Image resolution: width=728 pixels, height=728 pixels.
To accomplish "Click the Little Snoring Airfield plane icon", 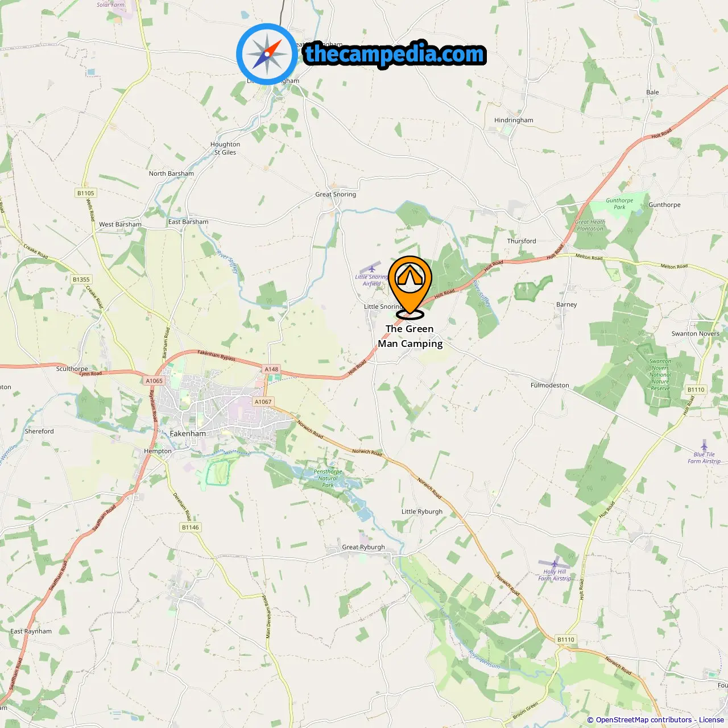I will (371, 268).
